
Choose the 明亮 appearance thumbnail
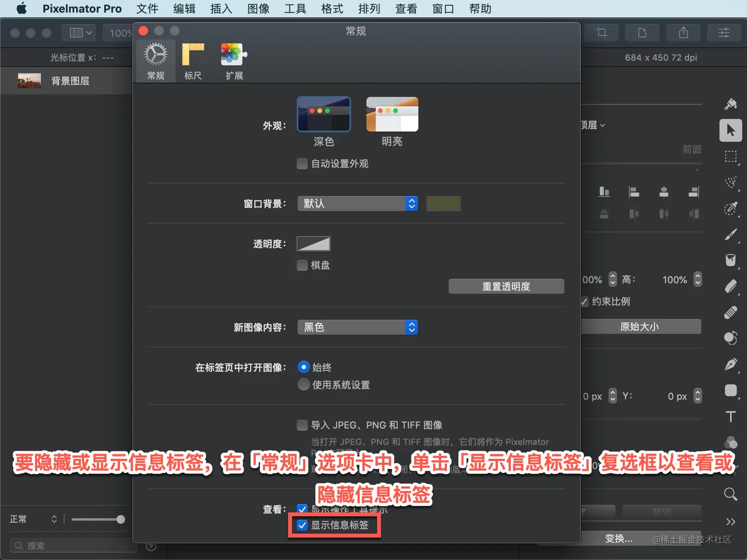tap(392, 114)
